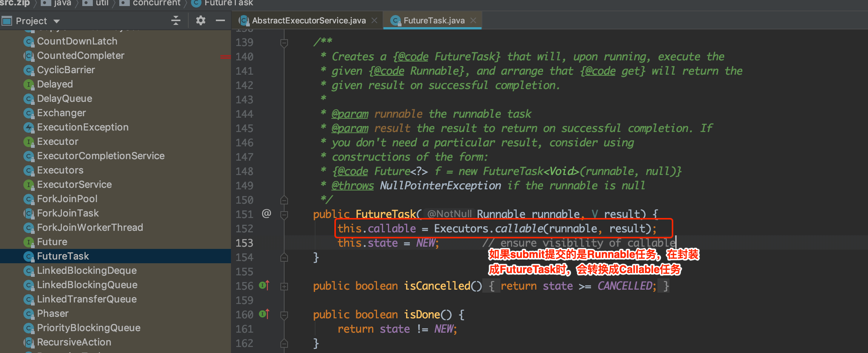This screenshot has width=868, height=353.
Task: Click line number 153 in gutter
Action: pos(244,243)
